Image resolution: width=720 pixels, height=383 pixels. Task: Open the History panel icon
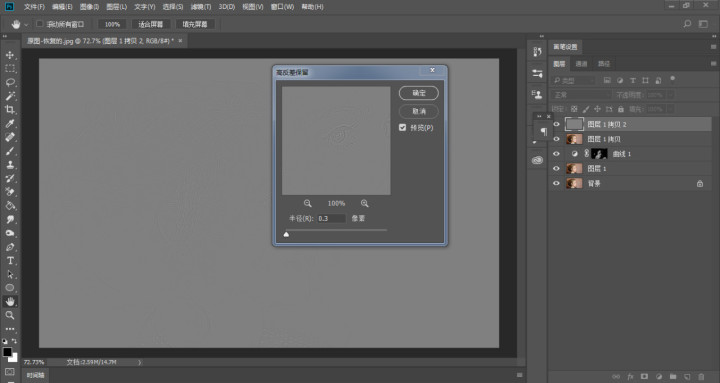(x=537, y=52)
